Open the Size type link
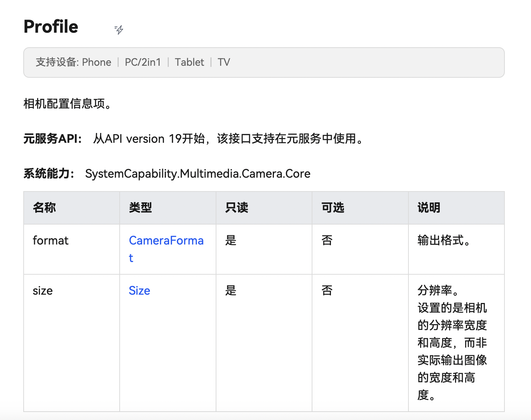 139,291
